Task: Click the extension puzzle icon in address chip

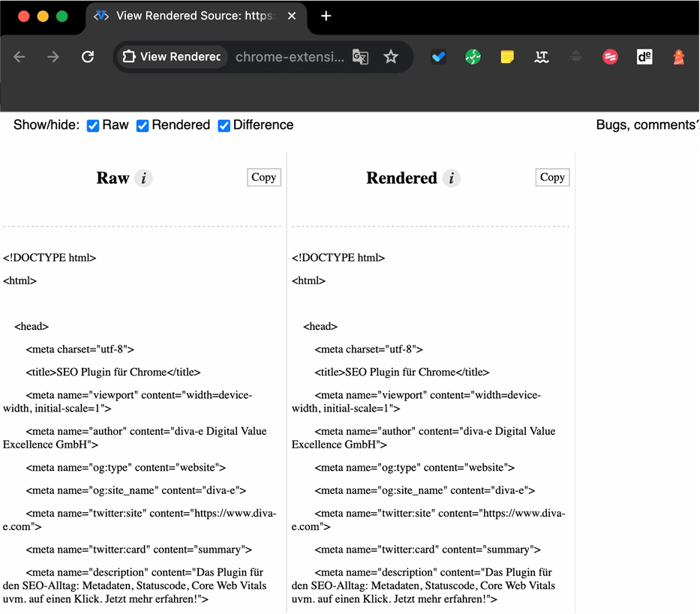Action: 129,57
